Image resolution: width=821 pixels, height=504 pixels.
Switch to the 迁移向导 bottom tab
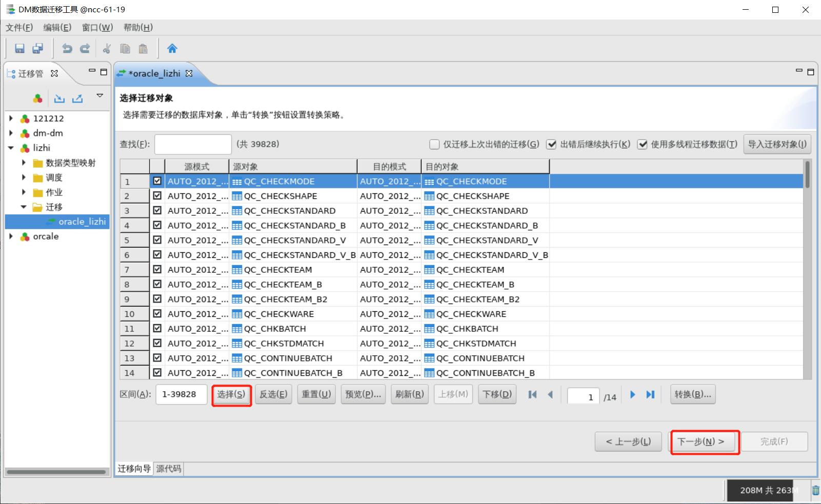point(134,469)
